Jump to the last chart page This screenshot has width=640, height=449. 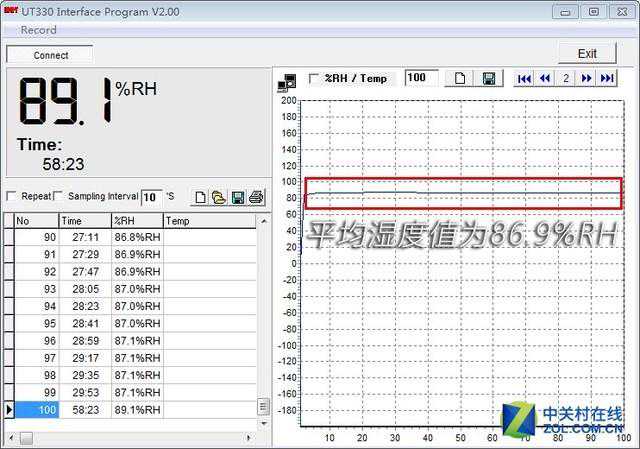point(606,79)
